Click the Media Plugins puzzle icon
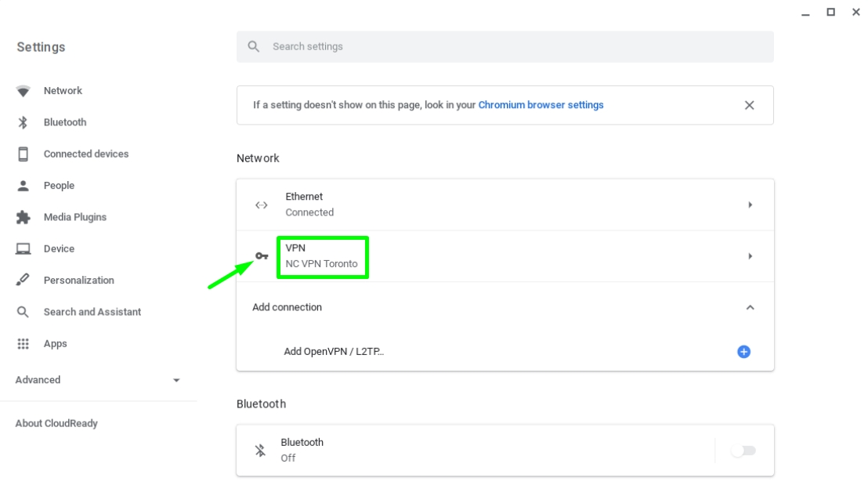Viewport: 868px width, 489px height. coord(23,217)
